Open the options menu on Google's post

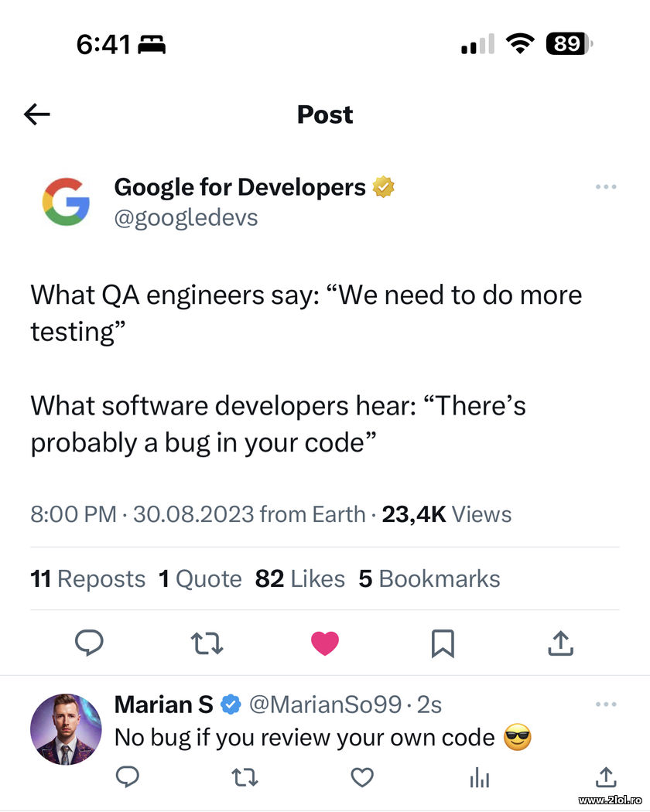pos(607,186)
